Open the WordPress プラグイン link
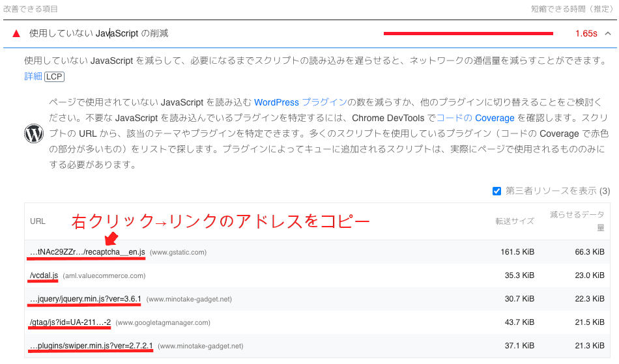This screenshot has width=619, height=364. [300, 102]
